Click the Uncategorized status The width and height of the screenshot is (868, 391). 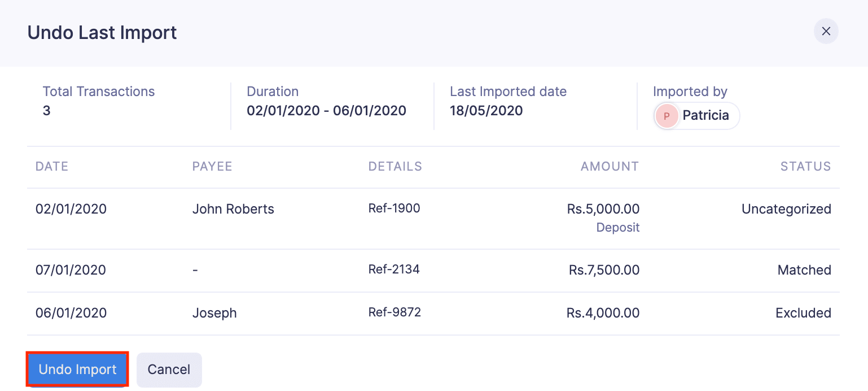(786, 209)
